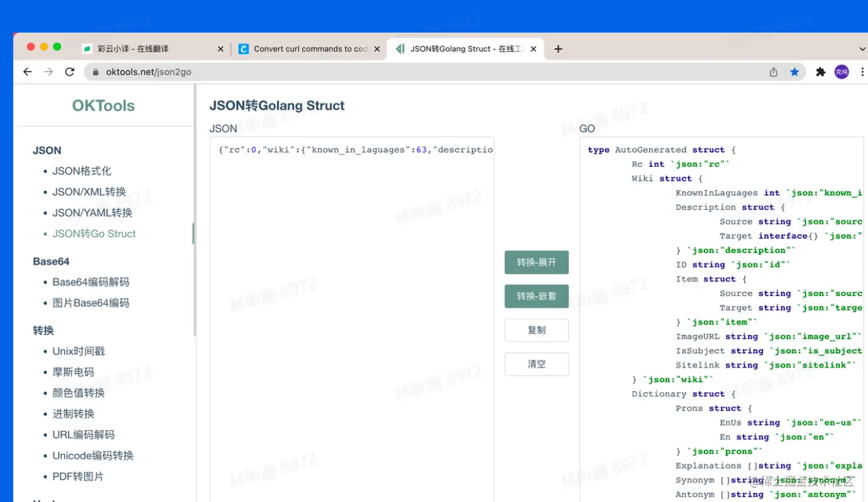This screenshot has width=868, height=502.
Task: Close the JSON转Golang Struct tab
Action: pyautogui.click(x=533, y=49)
